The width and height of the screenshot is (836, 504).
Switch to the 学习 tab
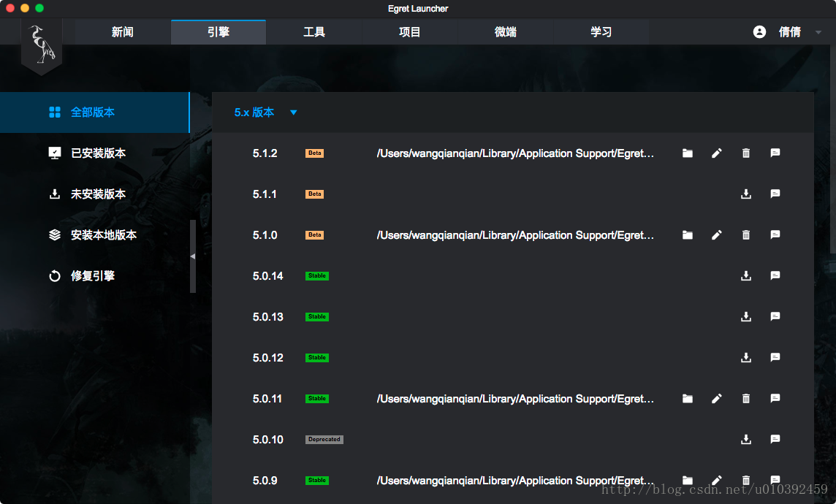(601, 32)
